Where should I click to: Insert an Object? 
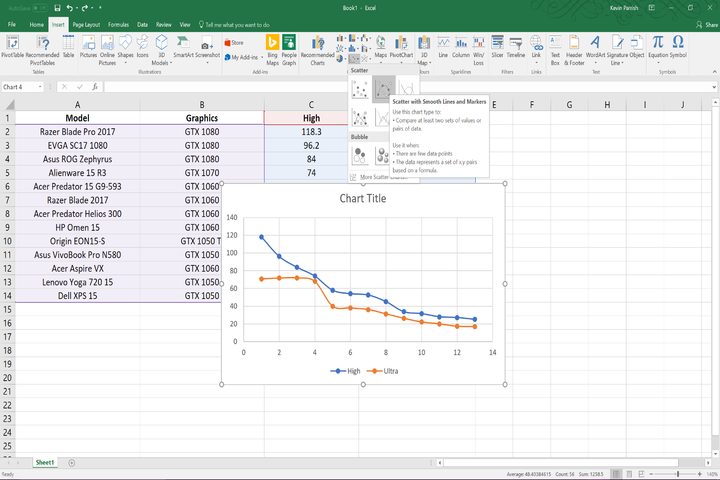636,47
